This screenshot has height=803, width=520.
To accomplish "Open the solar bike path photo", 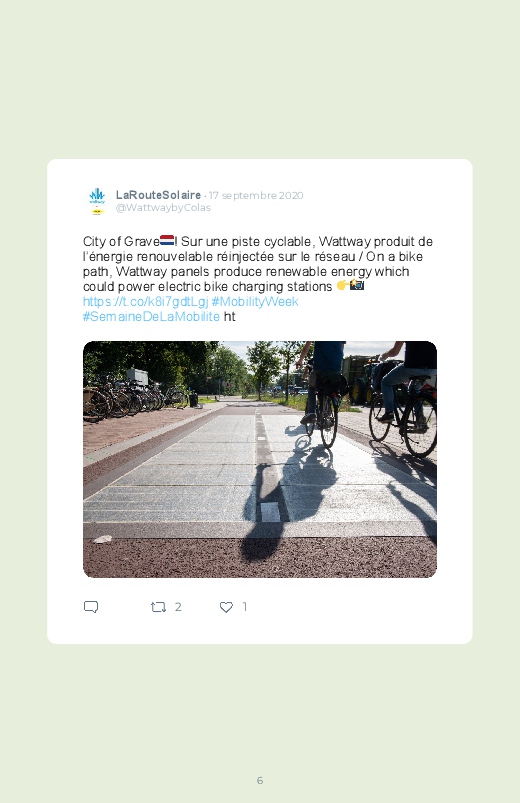I will pos(260,459).
